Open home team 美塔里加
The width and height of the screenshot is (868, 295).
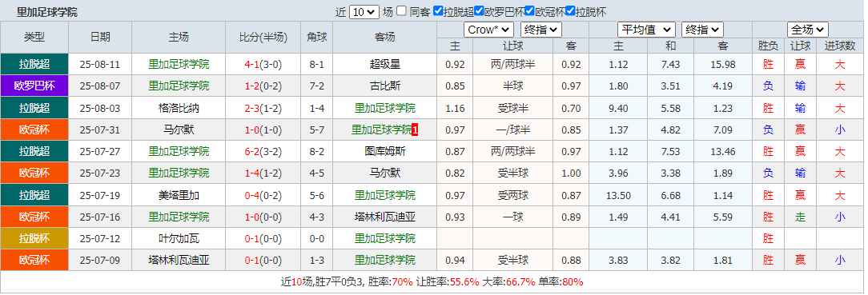(179, 195)
